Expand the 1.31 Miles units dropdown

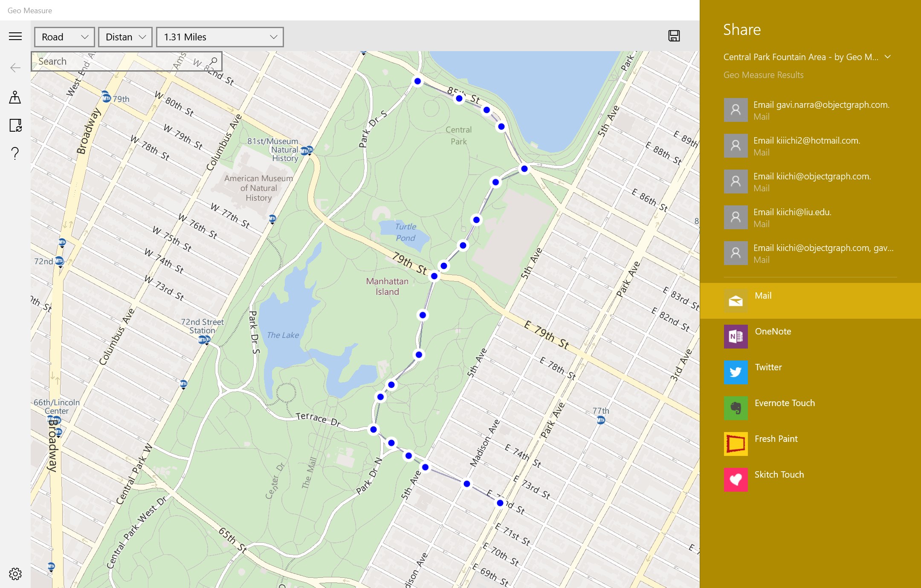220,37
